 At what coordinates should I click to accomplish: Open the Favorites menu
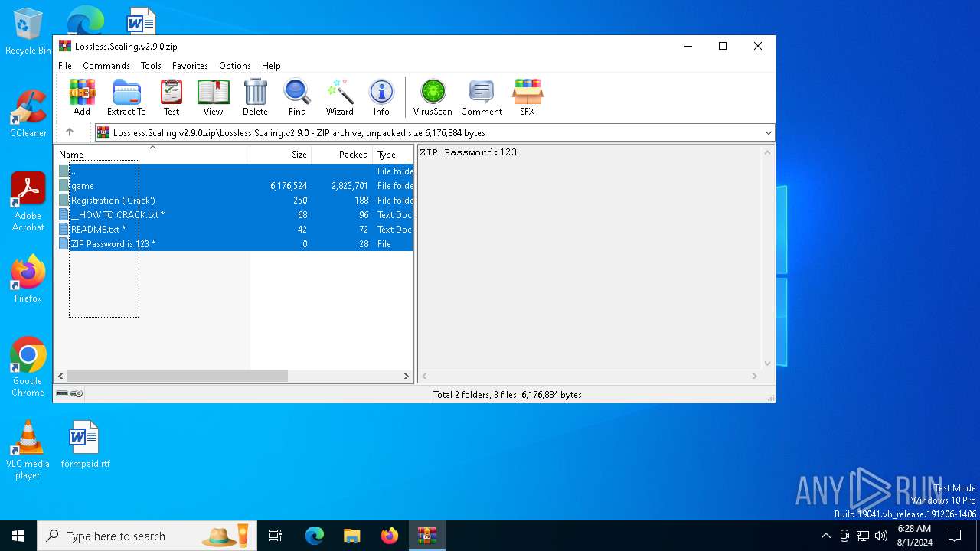pyautogui.click(x=190, y=66)
